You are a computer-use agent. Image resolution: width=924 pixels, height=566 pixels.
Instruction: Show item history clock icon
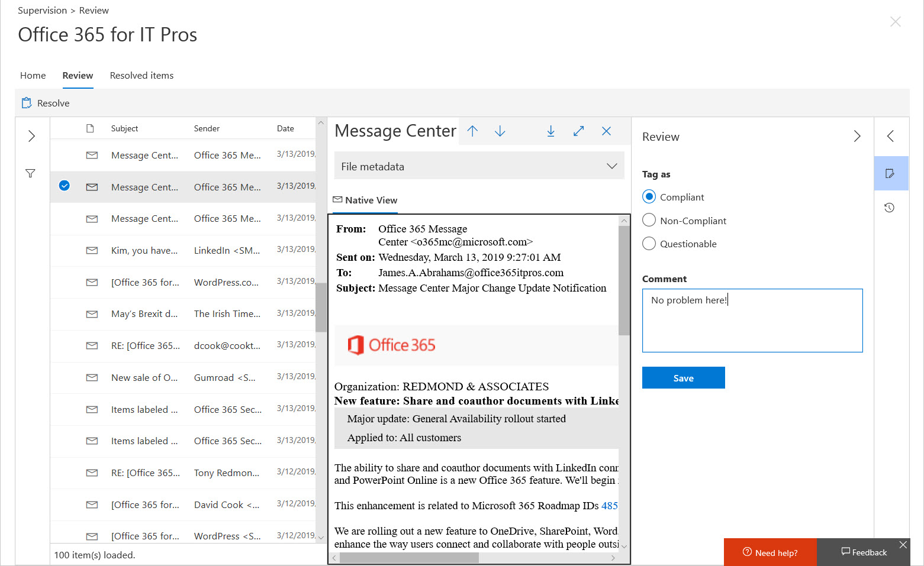[x=889, y=208]
